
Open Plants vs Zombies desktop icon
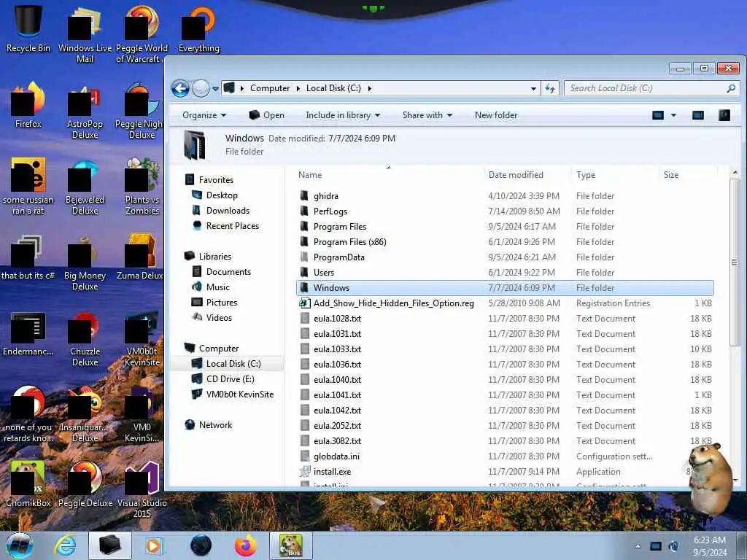click(x=142, y=186)
